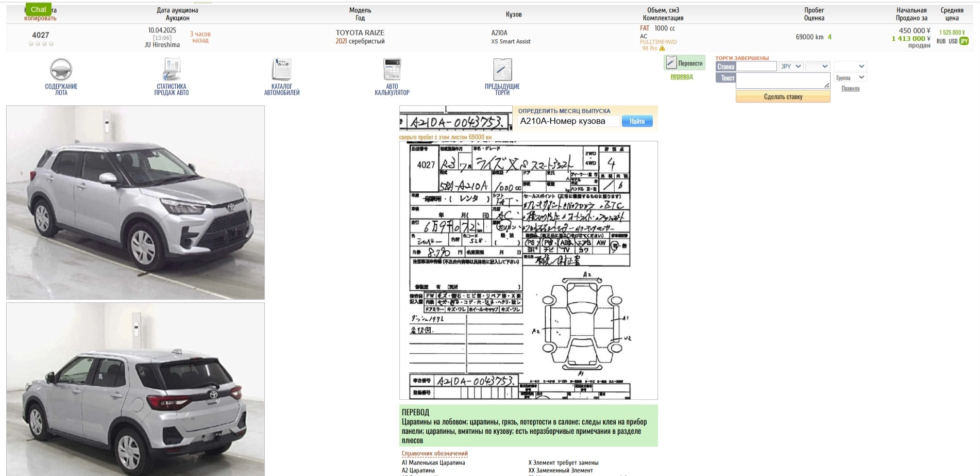Open the empty dropdown right of JPY
Screen dimensions: 980x476
tap(818, 66)
